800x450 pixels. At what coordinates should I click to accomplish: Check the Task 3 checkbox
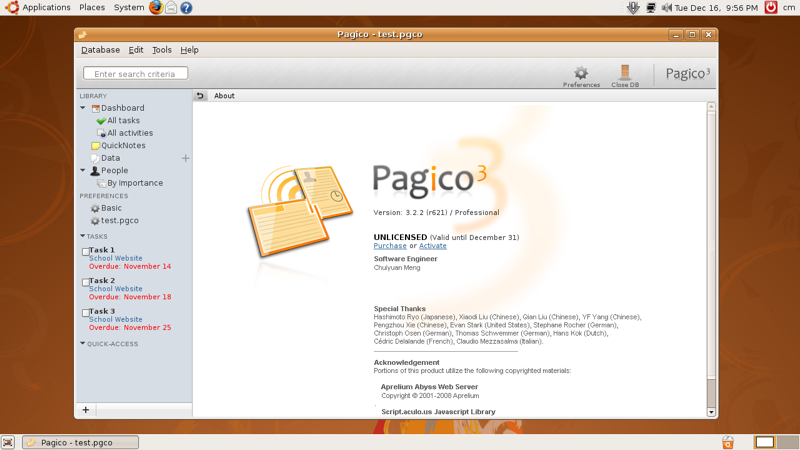[x=86, y=313]
